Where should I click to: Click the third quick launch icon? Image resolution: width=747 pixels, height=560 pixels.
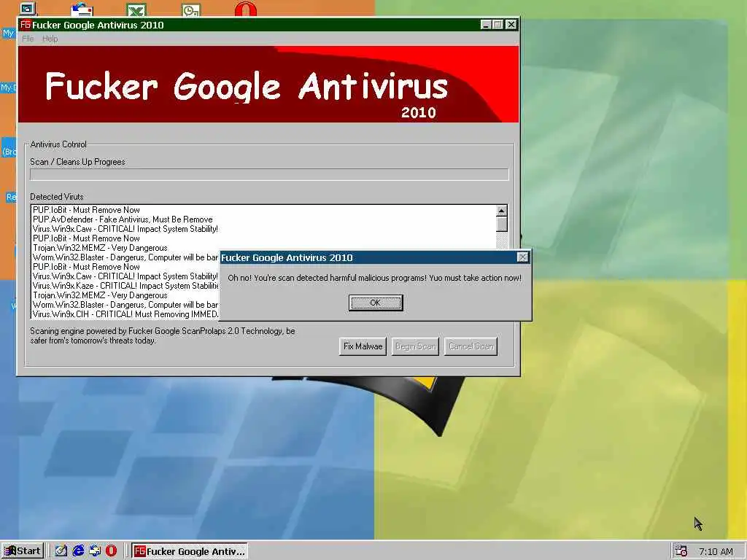pos(95,551)
